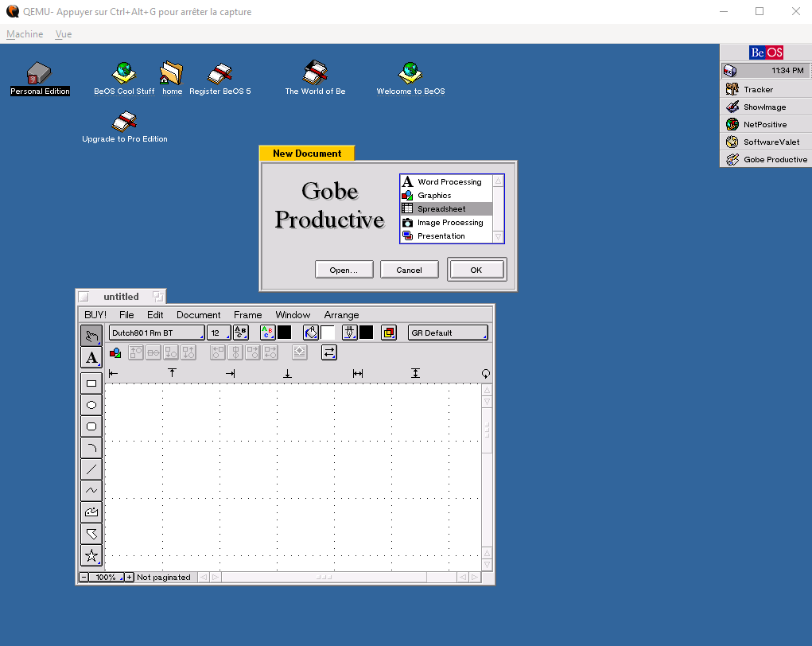Select the polygon drawing tool
812x646 pixels.
click(91, 534)
